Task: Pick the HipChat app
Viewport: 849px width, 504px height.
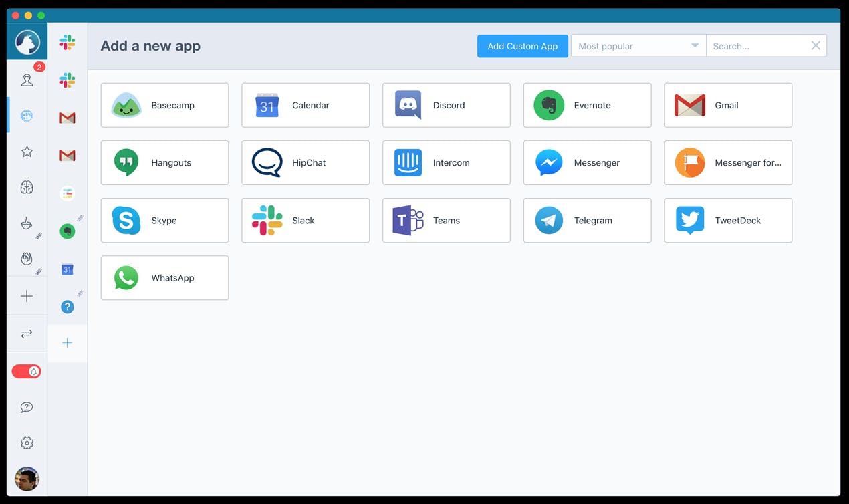Action: (306, 162)
